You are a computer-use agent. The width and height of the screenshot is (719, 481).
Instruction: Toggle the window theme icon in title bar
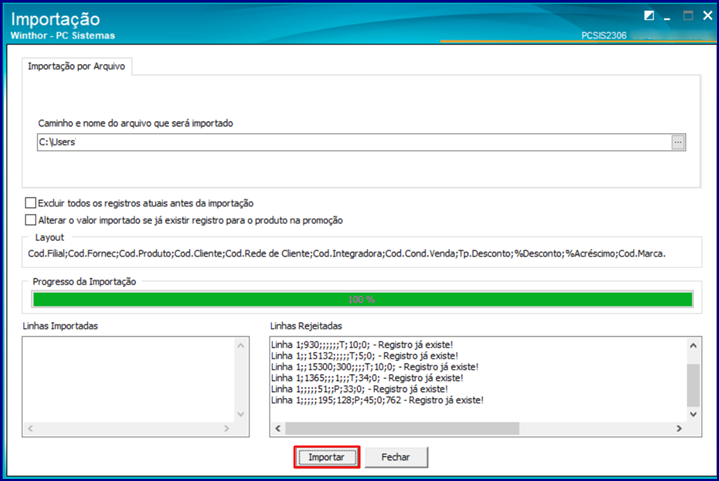pos(649,16)
